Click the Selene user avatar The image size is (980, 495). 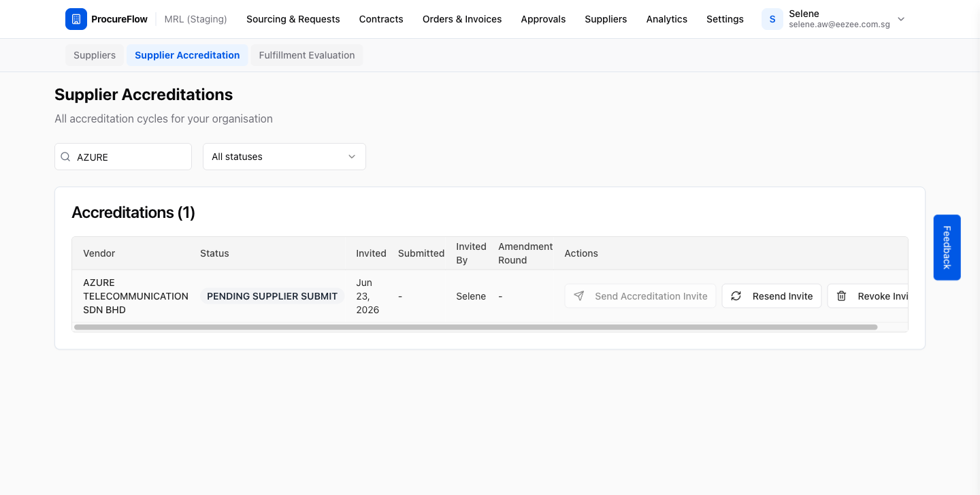[x=772, y=19]
